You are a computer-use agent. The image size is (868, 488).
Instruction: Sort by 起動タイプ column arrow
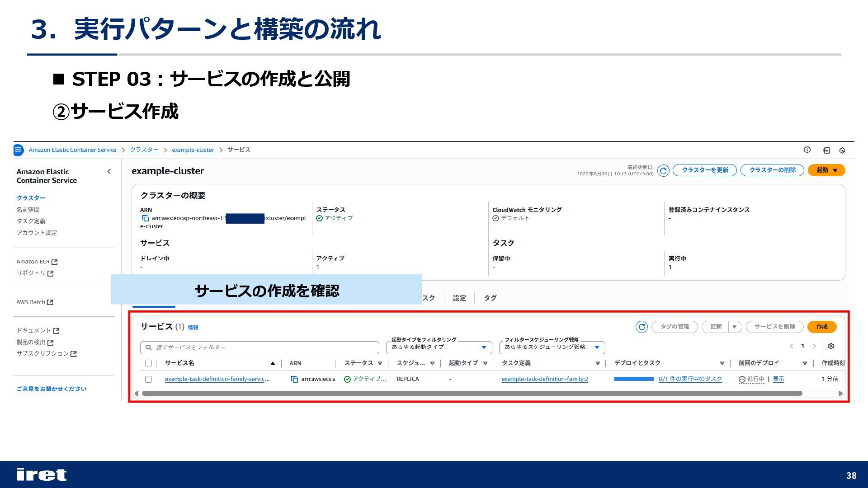pos(485,363)
